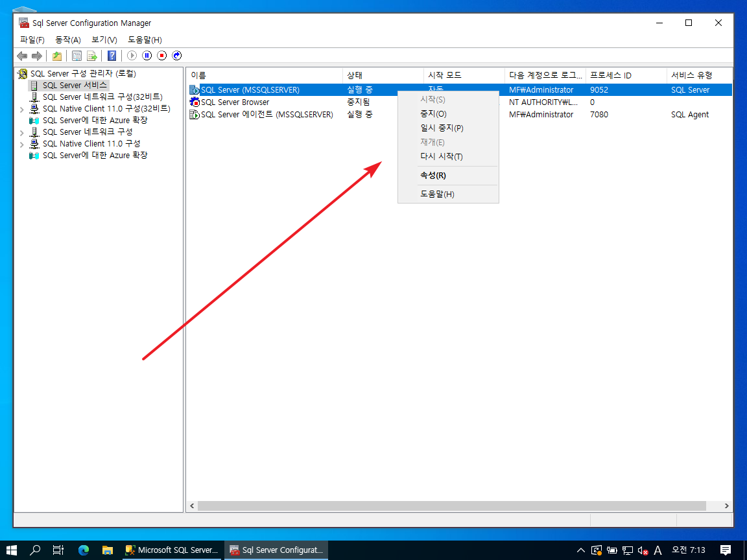Click the SQL Server Browser service icon

pos(195,102)
